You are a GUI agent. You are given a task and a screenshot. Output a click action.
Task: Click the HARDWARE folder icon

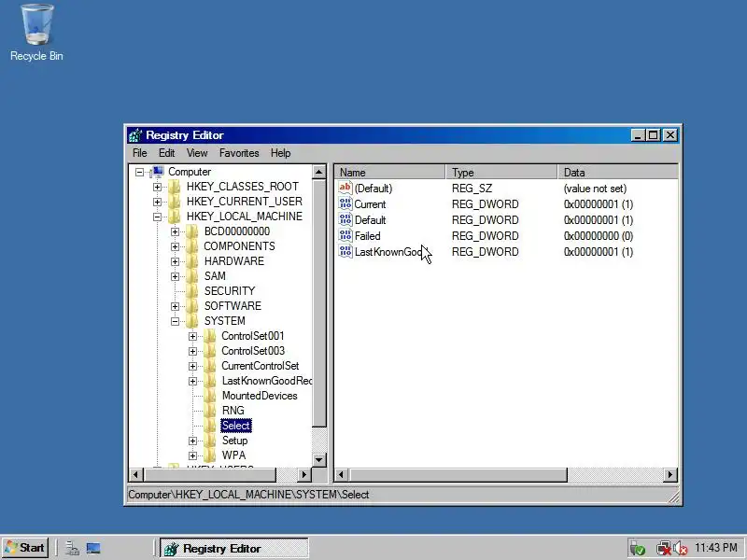(x=192, y=261)
